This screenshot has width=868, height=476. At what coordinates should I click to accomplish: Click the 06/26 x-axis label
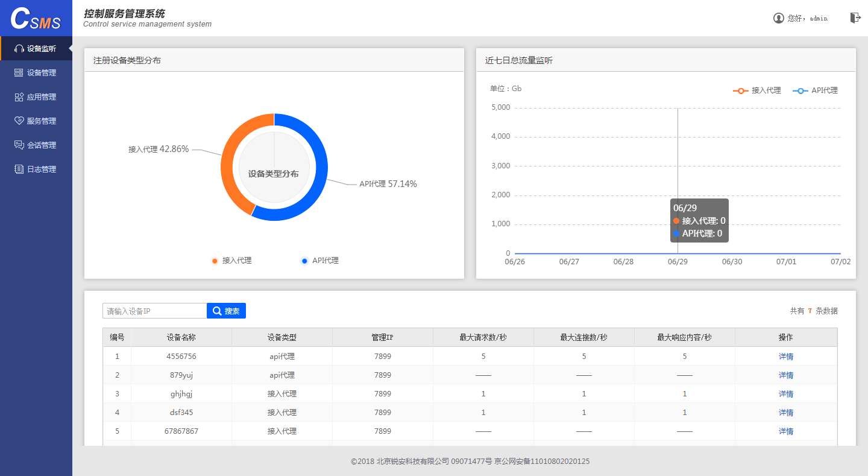coord(515,262)
